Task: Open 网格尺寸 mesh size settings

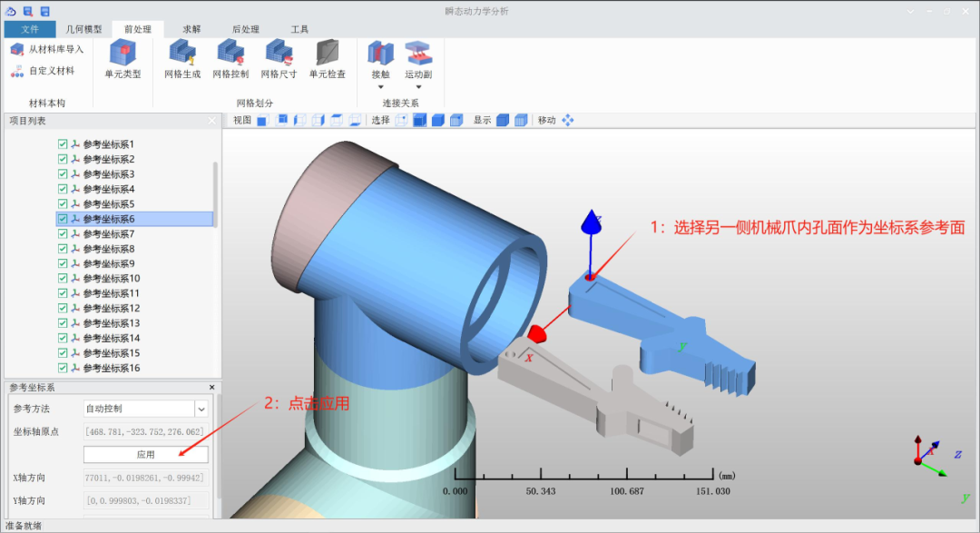Action: point(279,60)
